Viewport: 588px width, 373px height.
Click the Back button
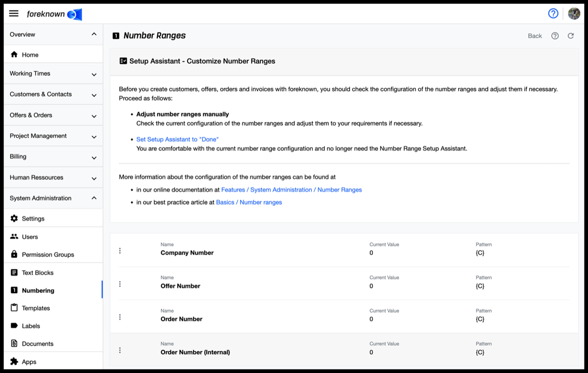[x=535, y=36]
